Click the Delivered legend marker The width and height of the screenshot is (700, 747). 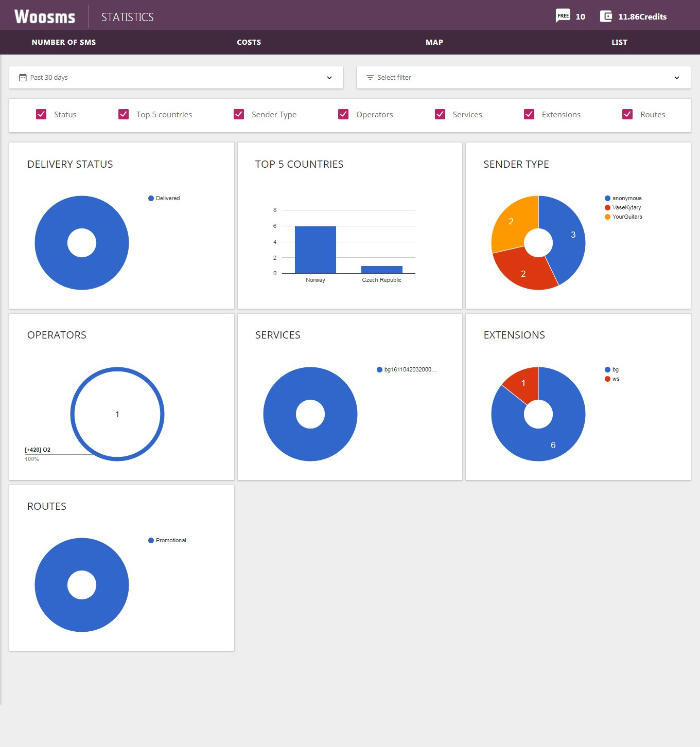150,198
